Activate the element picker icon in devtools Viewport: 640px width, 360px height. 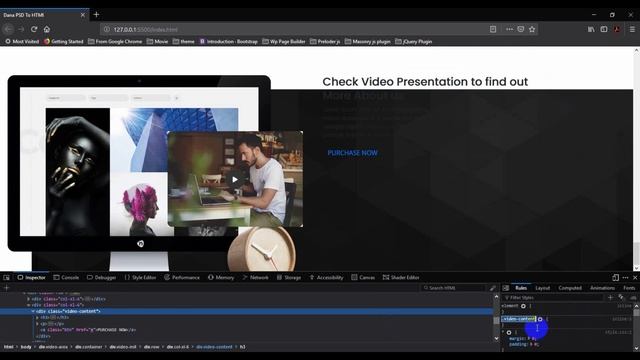tap(7, 278)
